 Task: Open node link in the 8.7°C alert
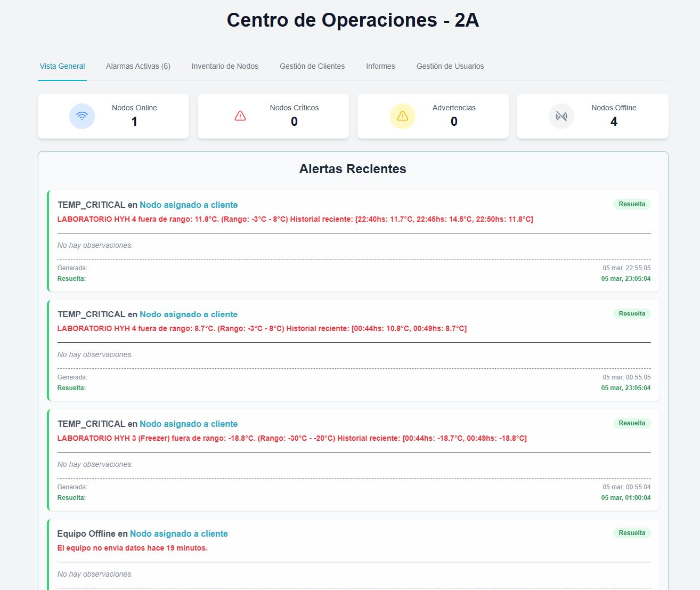point(189,314)
